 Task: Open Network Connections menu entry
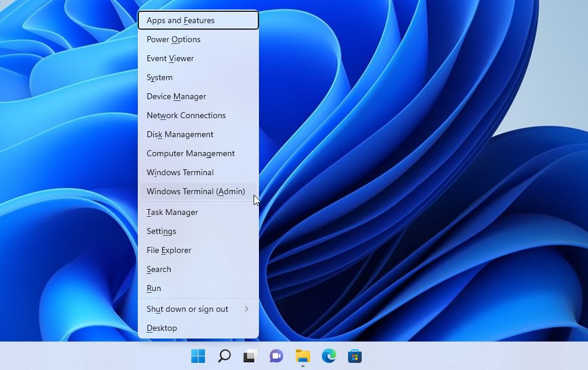point(198,115)
